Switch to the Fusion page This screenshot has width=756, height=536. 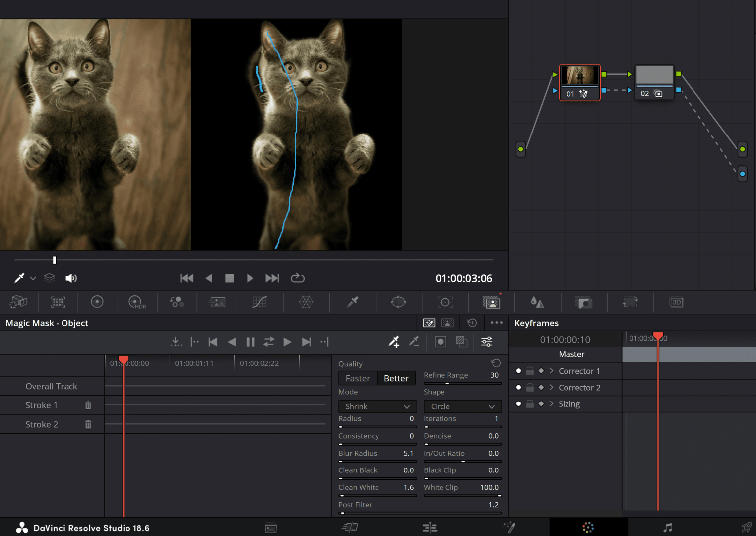[509, 527]
